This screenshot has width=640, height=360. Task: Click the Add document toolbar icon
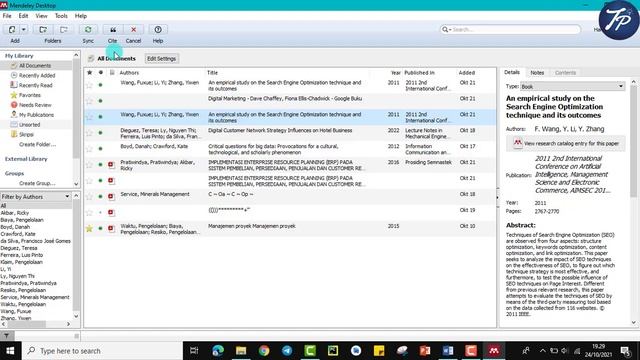pos(12,29)
